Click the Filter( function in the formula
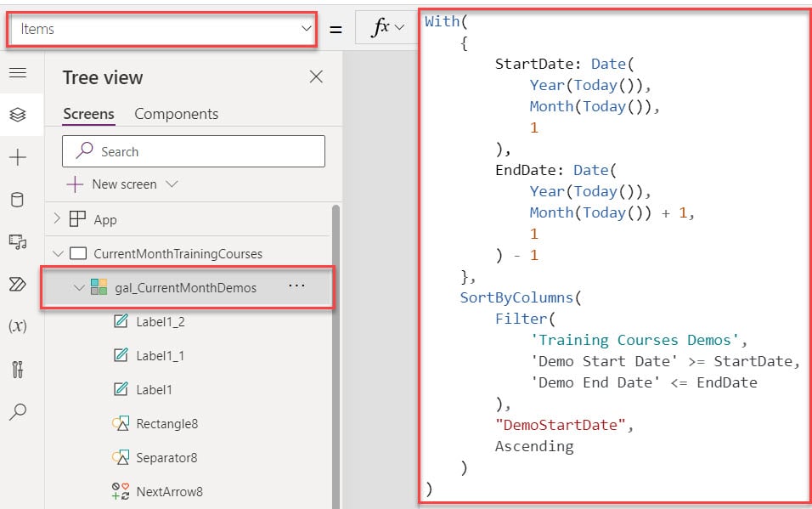 pyautogui.click(x=525, y=319)
